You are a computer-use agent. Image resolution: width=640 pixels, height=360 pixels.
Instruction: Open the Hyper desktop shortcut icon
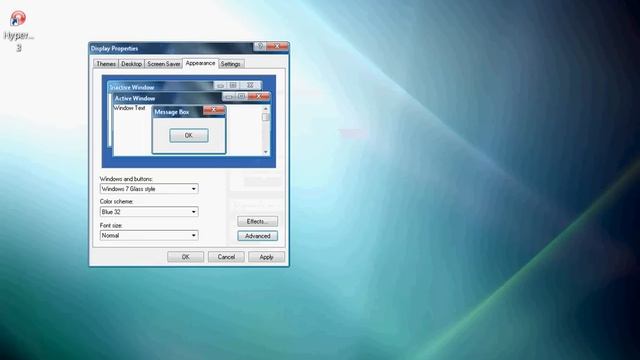click(18, 31)
